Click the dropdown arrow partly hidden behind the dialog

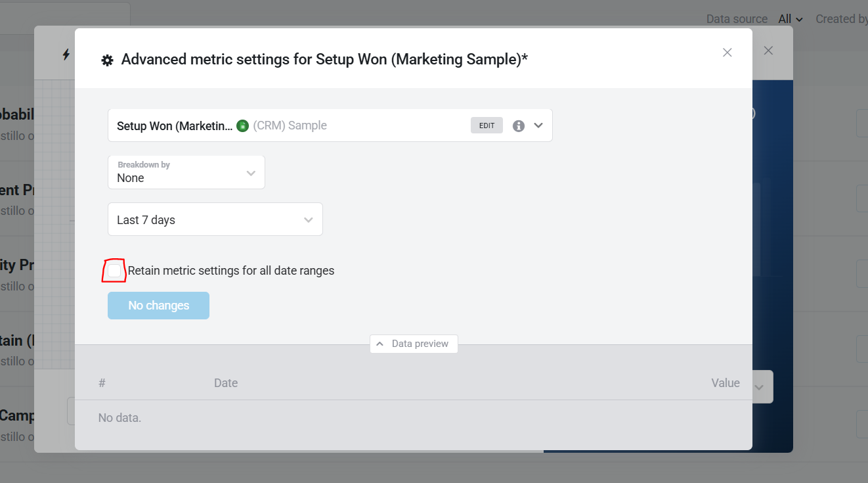pos(760,387)
